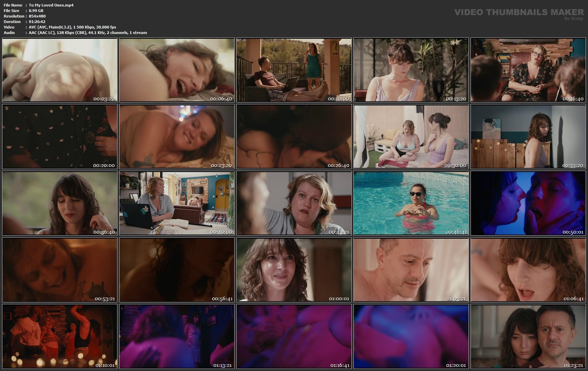Select the thumbnail marked 00:33:20

[x=528, y=136]
